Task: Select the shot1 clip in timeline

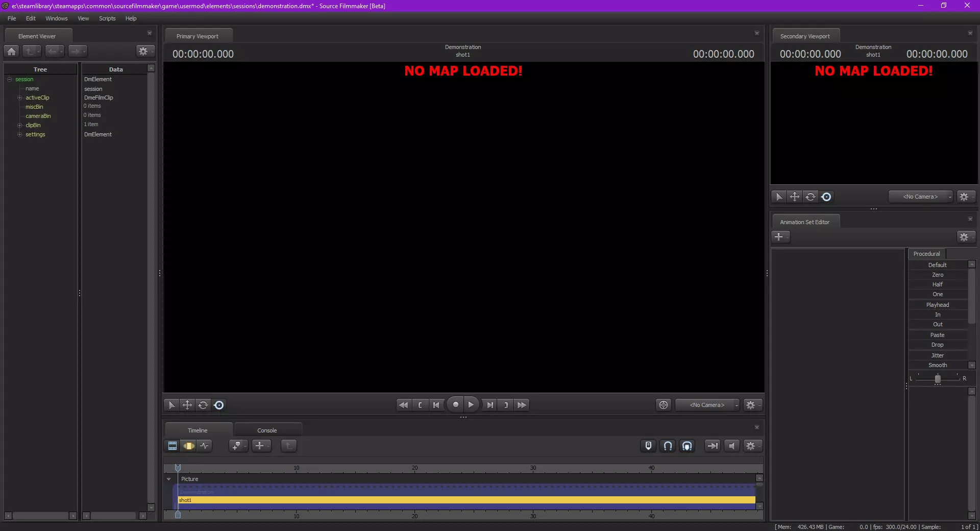Action: (x=467, y=500)
